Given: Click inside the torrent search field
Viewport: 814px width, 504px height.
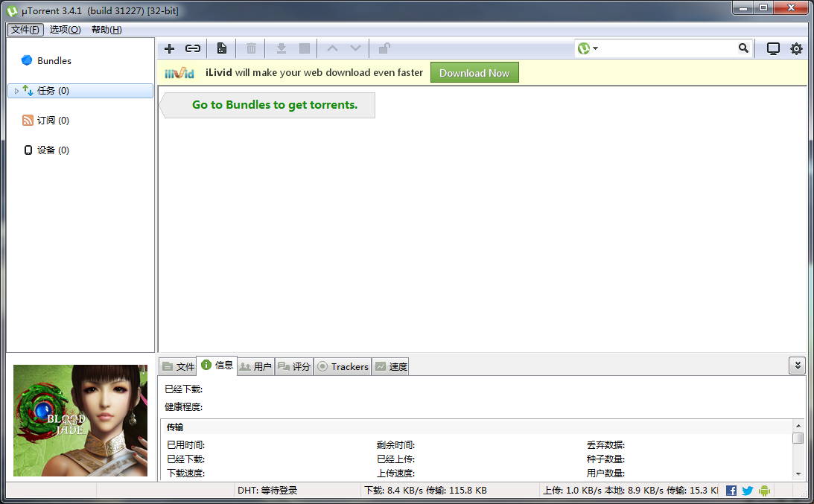Looking at the screenshot, I should click(x=663, y=48).
